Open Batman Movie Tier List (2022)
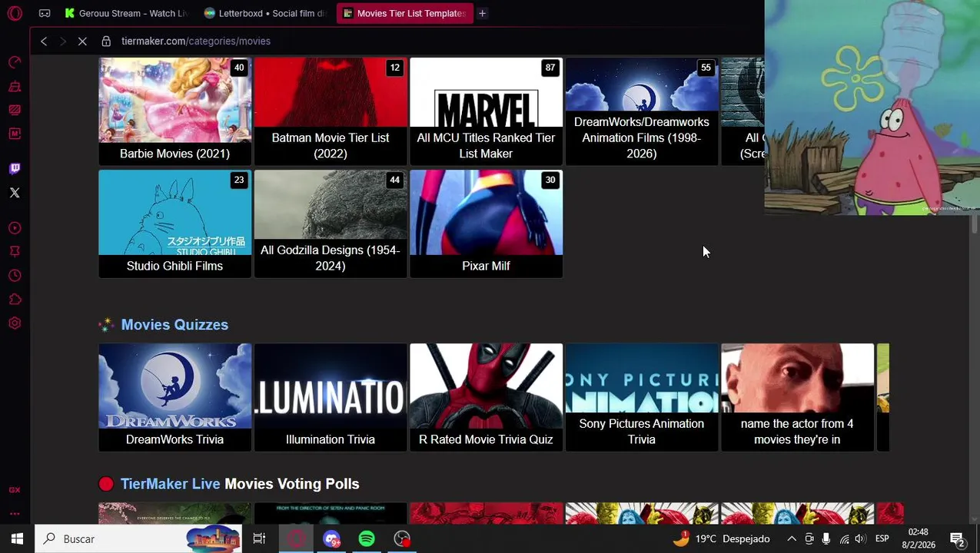Viewport: 980px width, 553px height. [x=331, y=111]
